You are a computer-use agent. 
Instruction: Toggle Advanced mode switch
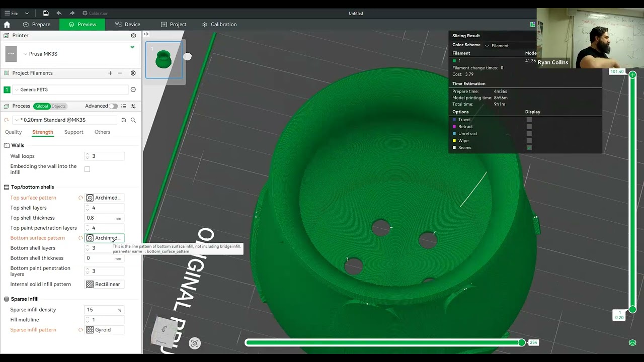(x=113, y=106)
